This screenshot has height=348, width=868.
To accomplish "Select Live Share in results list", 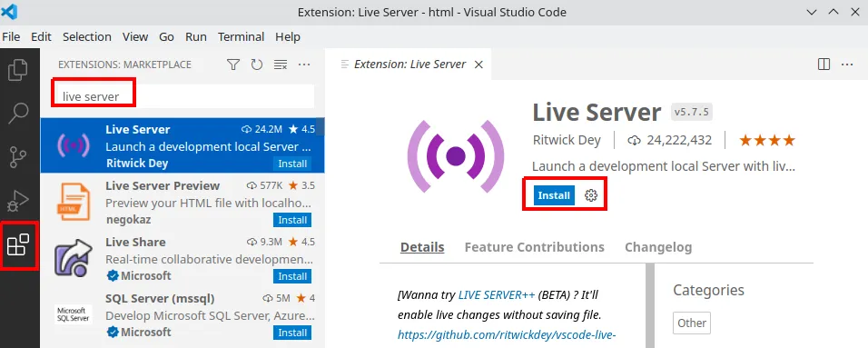I will coord(182,258).
